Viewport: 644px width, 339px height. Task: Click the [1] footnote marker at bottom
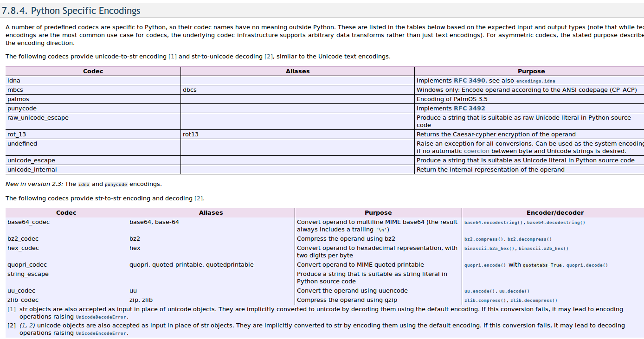[x=12, y=309]
